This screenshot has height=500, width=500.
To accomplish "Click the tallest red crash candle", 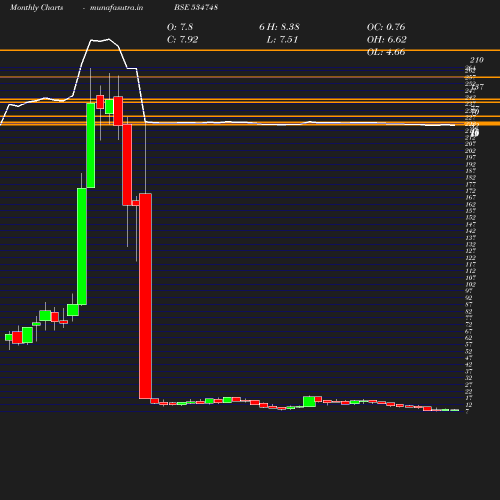I will click(145, 296).
